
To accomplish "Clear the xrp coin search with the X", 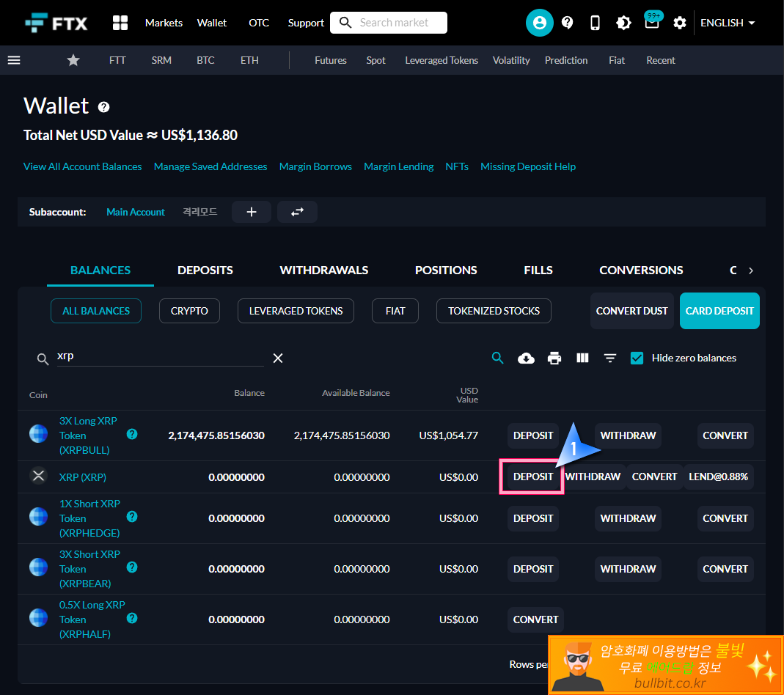I will (x=278, y=358).
